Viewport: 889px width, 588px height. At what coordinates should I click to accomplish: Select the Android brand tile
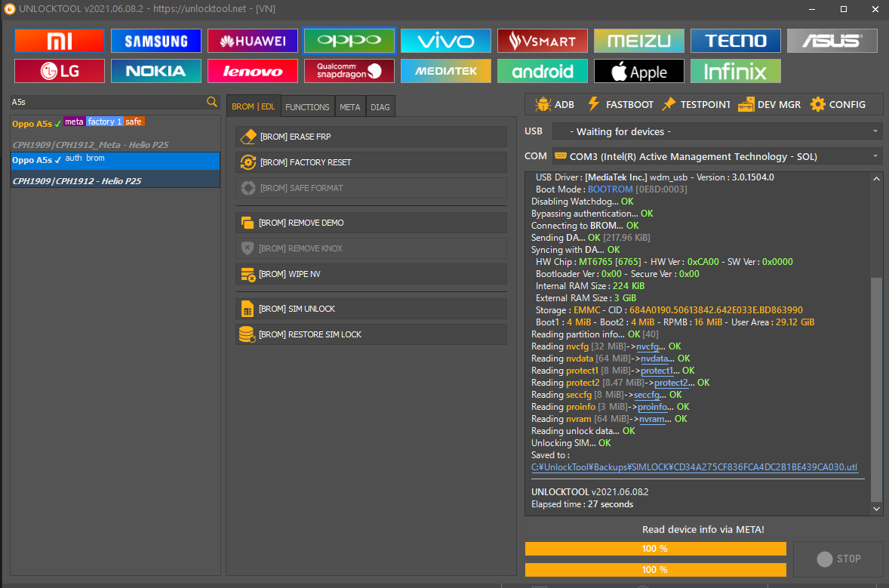pos(543,71)
